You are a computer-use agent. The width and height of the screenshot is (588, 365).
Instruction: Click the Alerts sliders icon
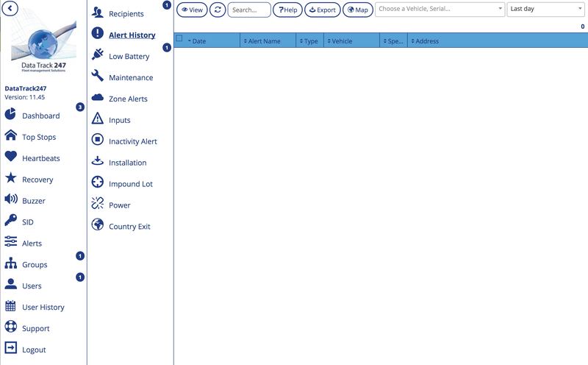[10, 241]
